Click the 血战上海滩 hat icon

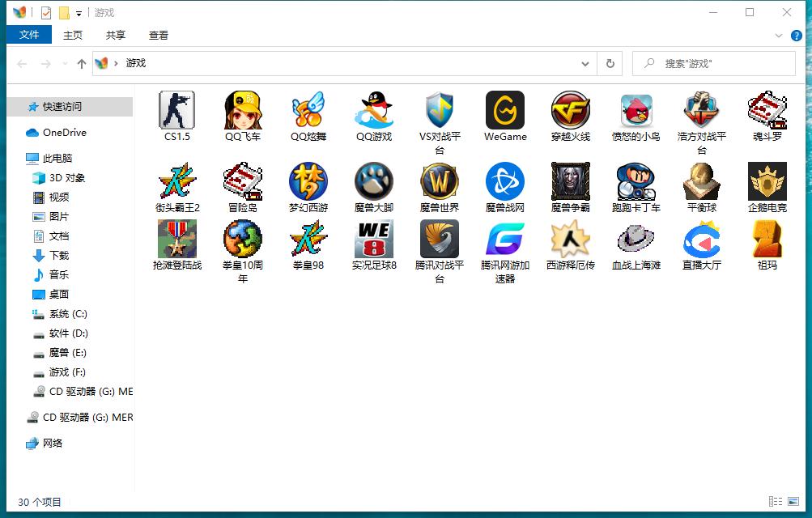(x=636, y=239)
